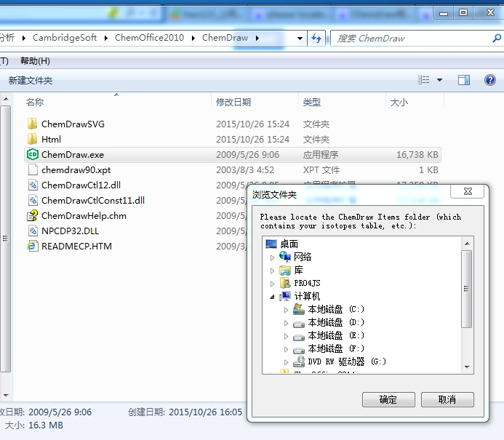Click 应用程序 type cell of ChemDraw.exe
504x440 pixels.
click(321, 155)
